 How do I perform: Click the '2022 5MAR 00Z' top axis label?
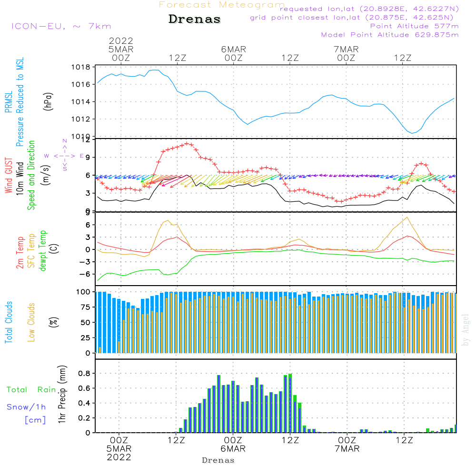121,50
